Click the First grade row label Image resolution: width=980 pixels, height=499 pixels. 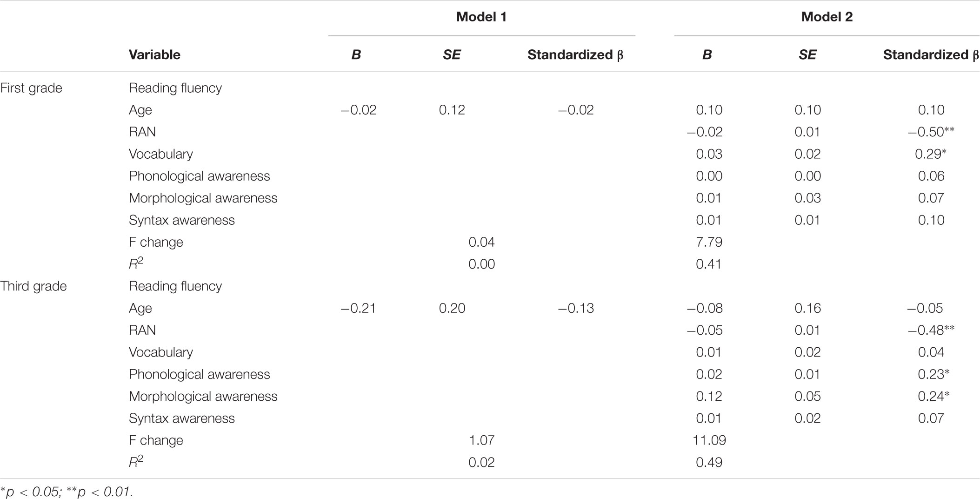(x=31, y=88)
